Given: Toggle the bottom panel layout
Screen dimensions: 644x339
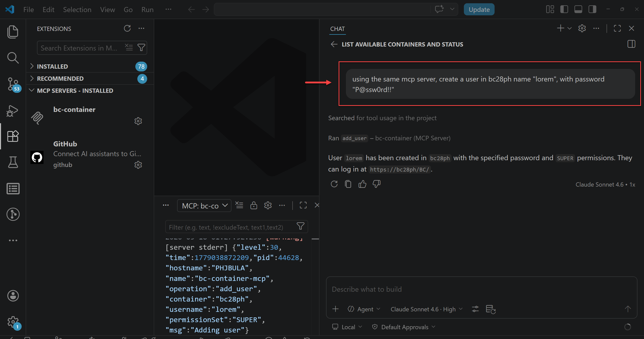Looking at the screenshot, I should coord(578,10).
